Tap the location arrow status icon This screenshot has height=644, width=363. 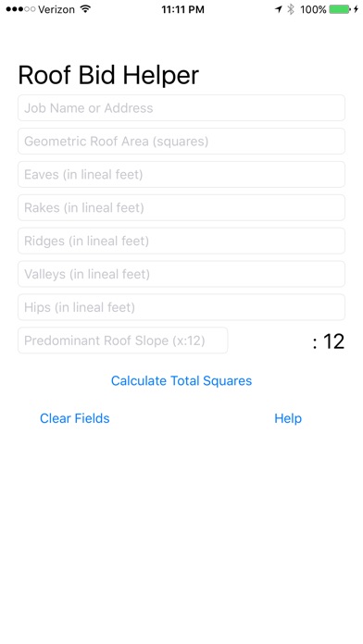point(279,9)
